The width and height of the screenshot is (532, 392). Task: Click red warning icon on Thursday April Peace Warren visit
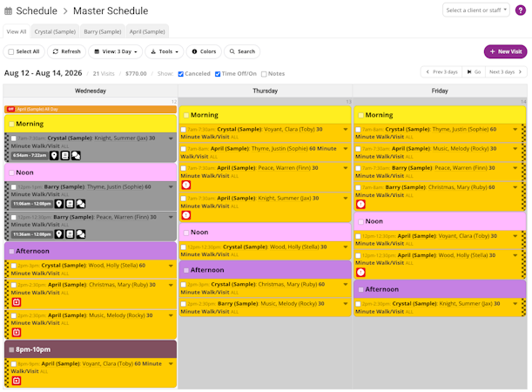point(186,185)
